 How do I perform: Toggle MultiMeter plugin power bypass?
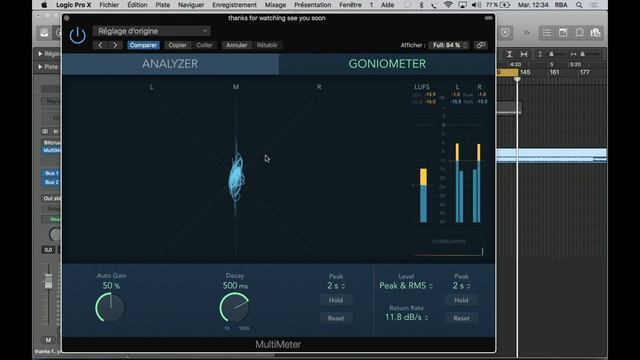click(x=78, y=36)
